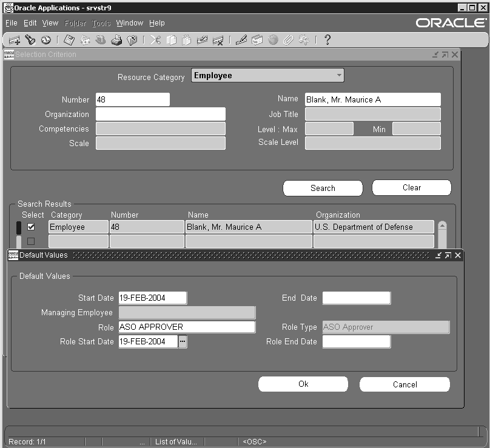Click the Edit Field pen icon

tap(241, 40)
